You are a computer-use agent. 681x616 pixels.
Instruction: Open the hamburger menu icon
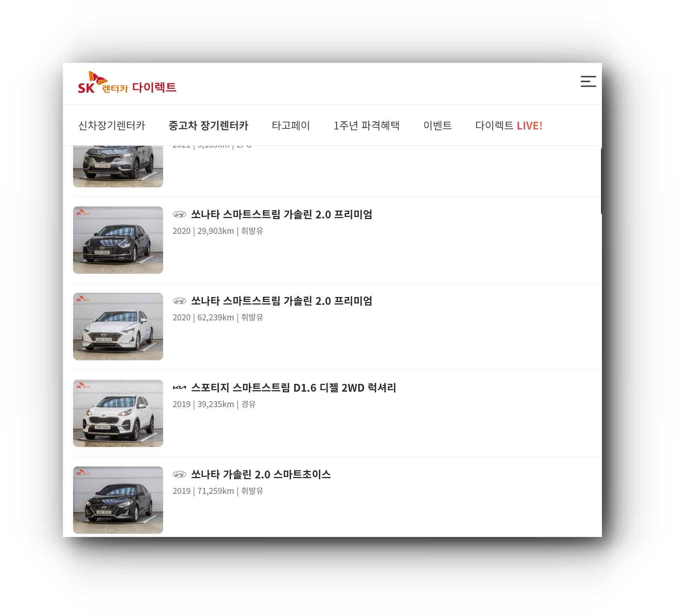(588, 81)
